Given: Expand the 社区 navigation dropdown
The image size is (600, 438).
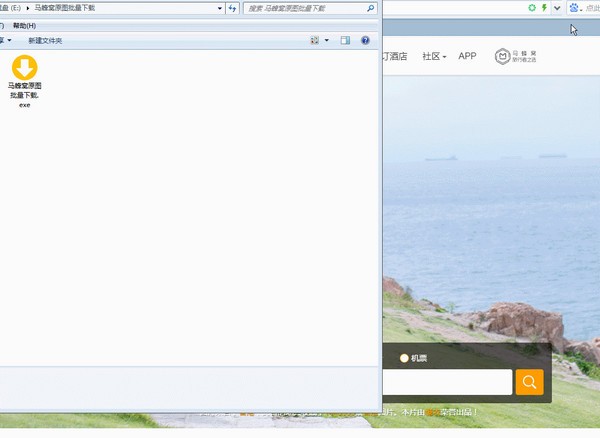Looking at the screenshot, I should pyautogui.click(x=434, y=57).
